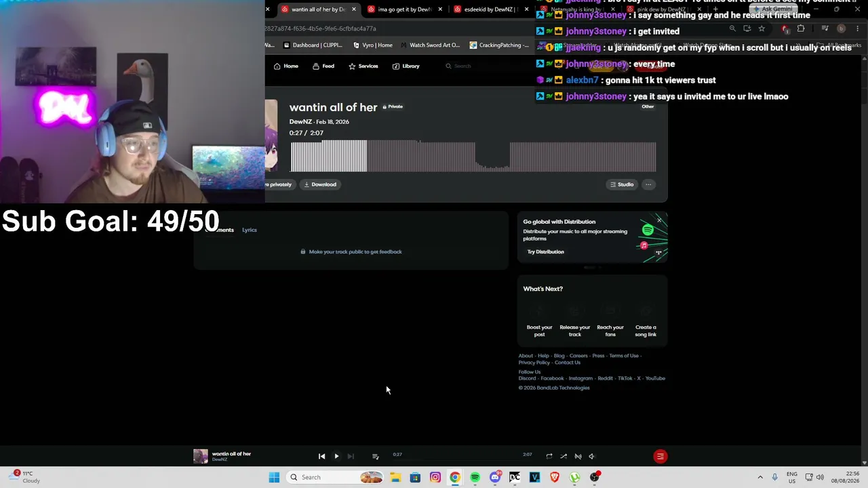The height and width of the screenshot is (488, 868).
Task: Open the track in Studio
Action: [x=622, y=184]
